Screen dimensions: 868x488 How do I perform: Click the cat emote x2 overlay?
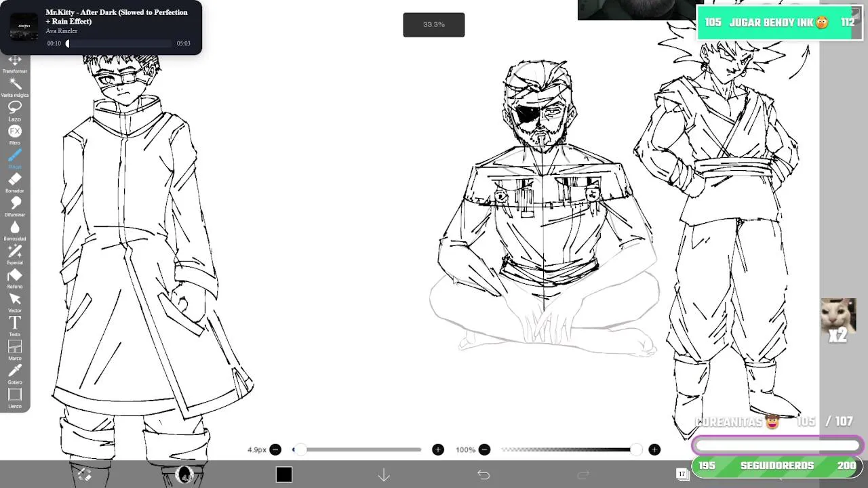(838, 320)
